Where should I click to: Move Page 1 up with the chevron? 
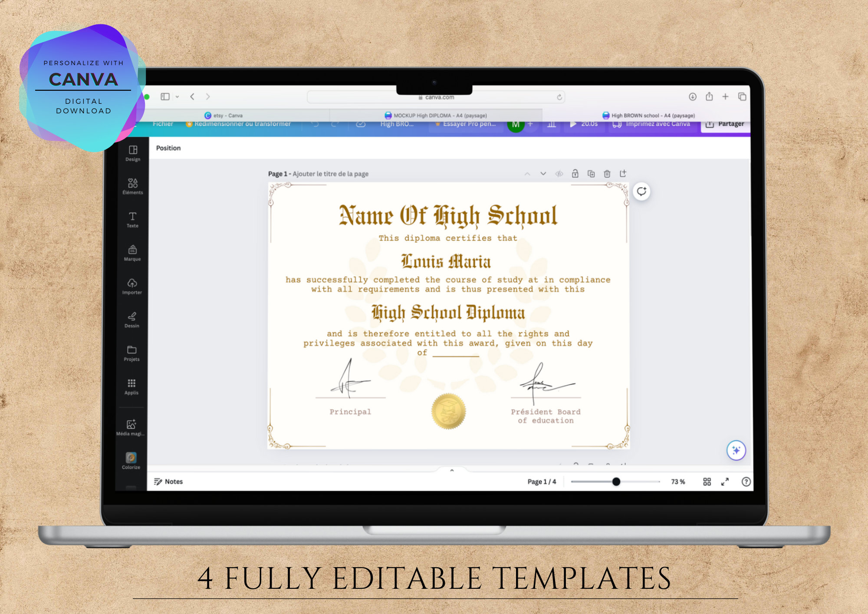click(x=528, y=173)
